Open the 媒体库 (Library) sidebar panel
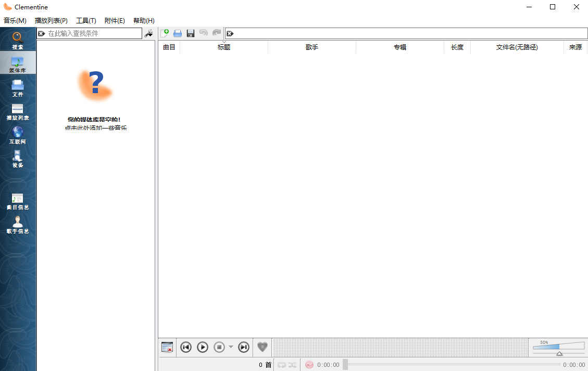Viewport: 588px width, 371px height. [x=18, y=62]
